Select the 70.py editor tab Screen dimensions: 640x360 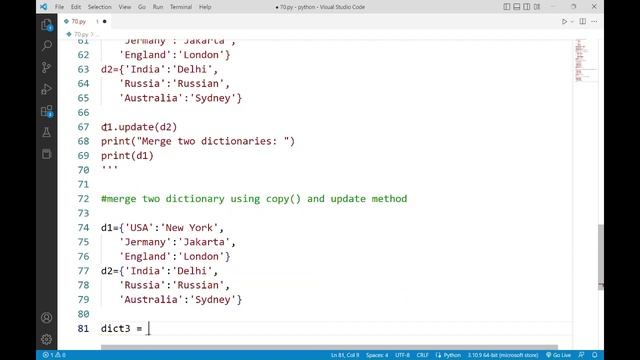[x=84, y=22]
